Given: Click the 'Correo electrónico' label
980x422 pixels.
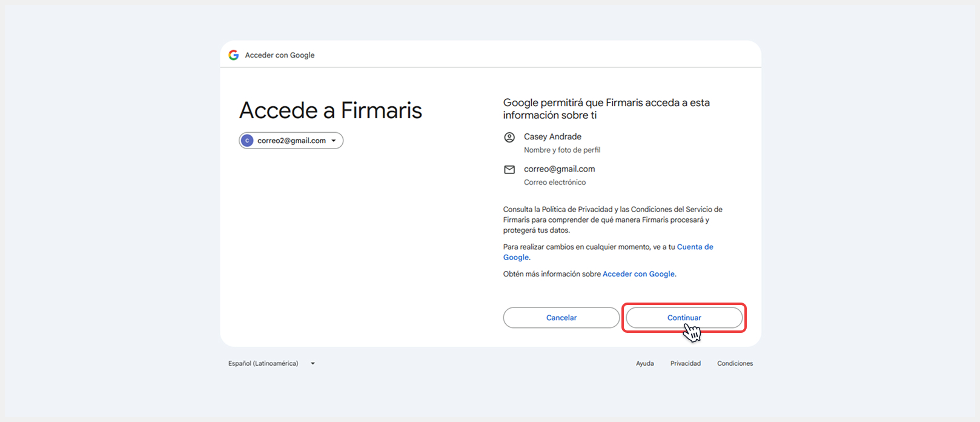Looking at the screenshot, I should pos(555,182).
